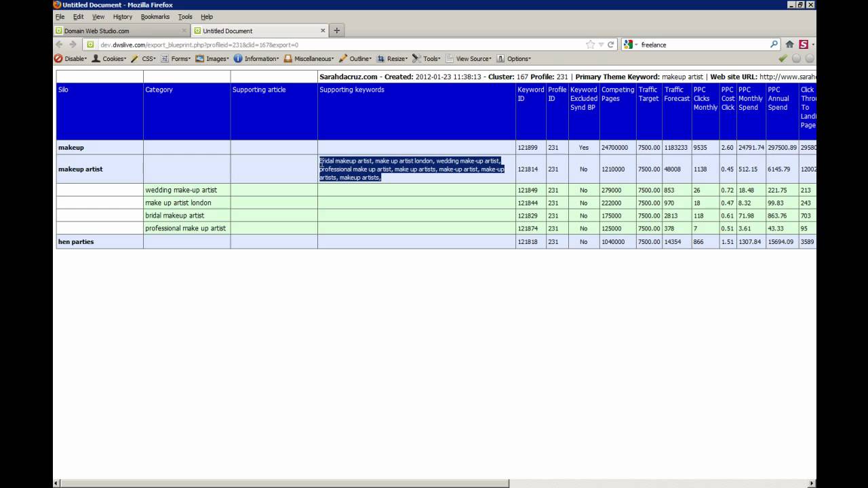Click traffic forecast value 1183233
The width and height of the screenshot is (868, 488).
[676, 147]
